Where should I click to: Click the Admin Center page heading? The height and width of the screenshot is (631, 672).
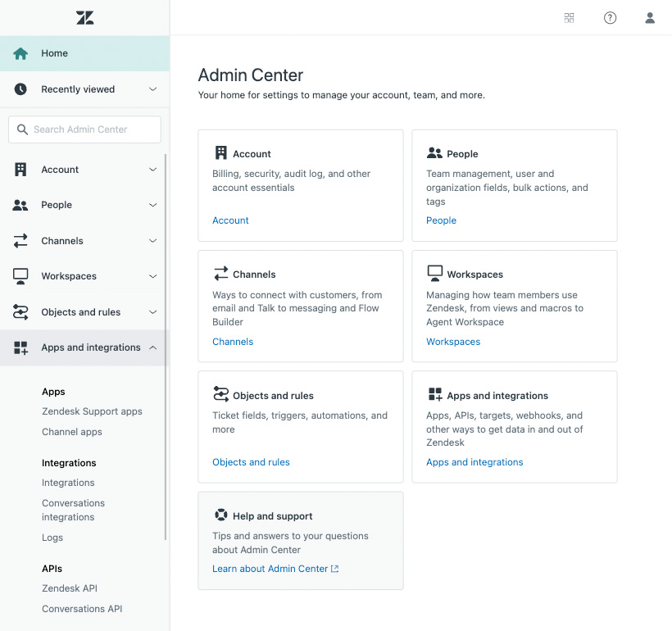(251, 75)
